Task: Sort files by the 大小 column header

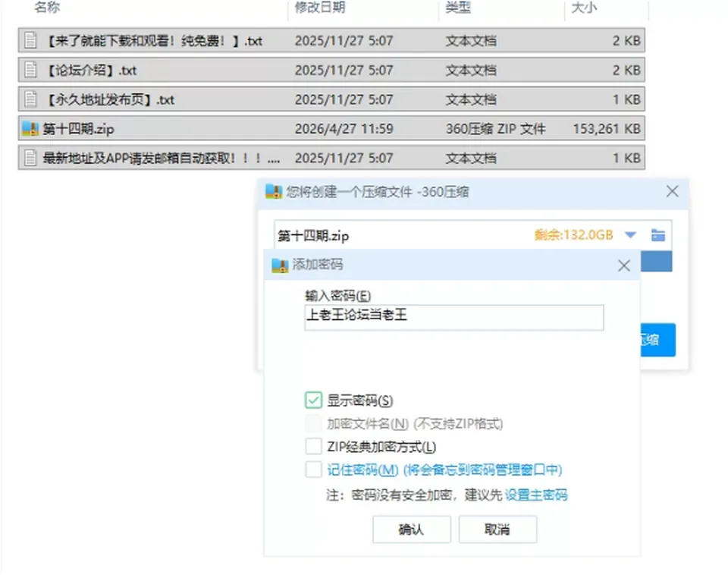Action: (584, 8)
